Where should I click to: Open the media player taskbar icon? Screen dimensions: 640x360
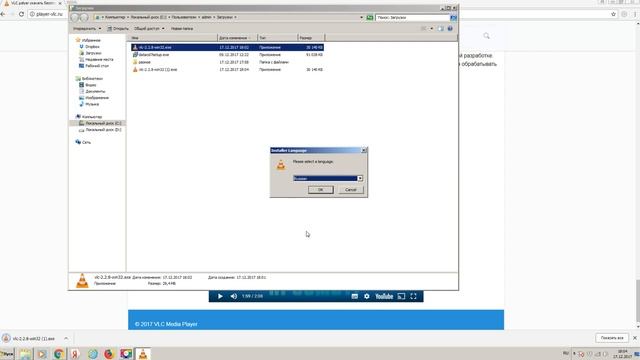pos(42,354)
